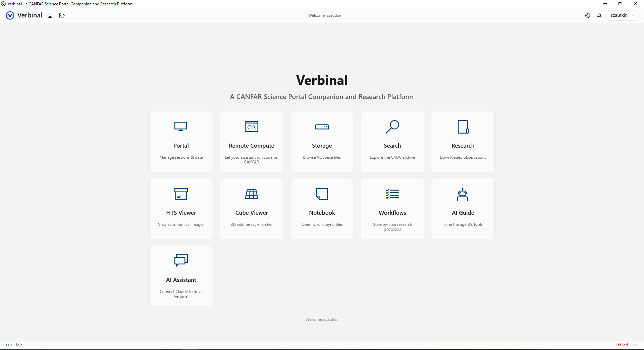Click the status bar three-dots icon

(9, 345)
